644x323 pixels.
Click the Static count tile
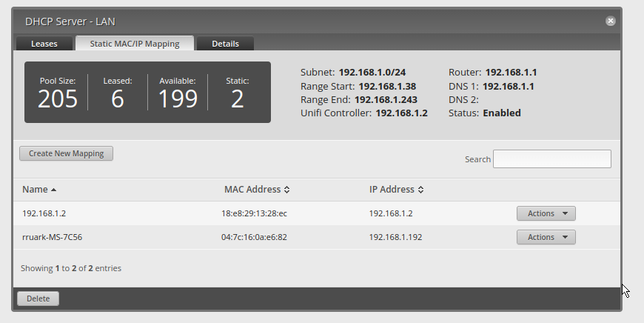237,93
